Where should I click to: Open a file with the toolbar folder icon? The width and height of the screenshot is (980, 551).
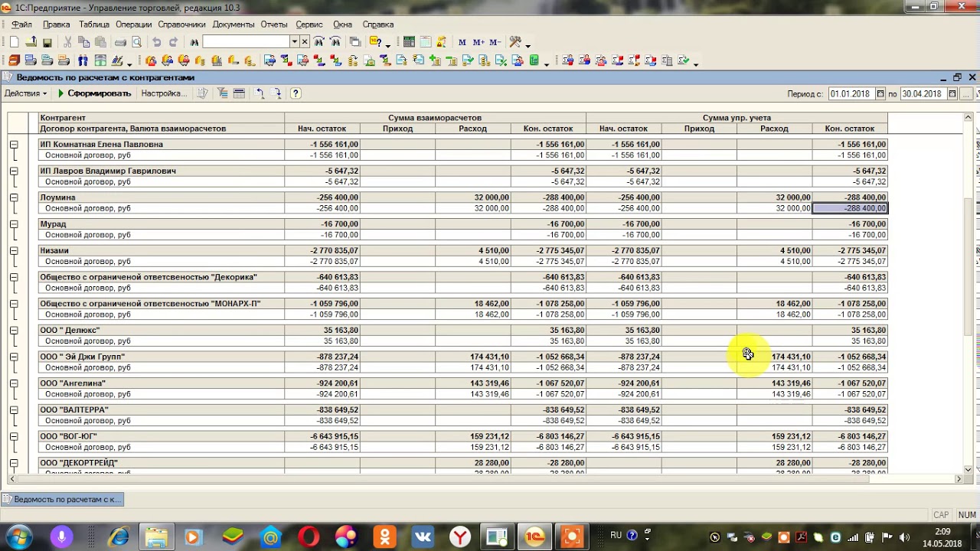[31, 42]
